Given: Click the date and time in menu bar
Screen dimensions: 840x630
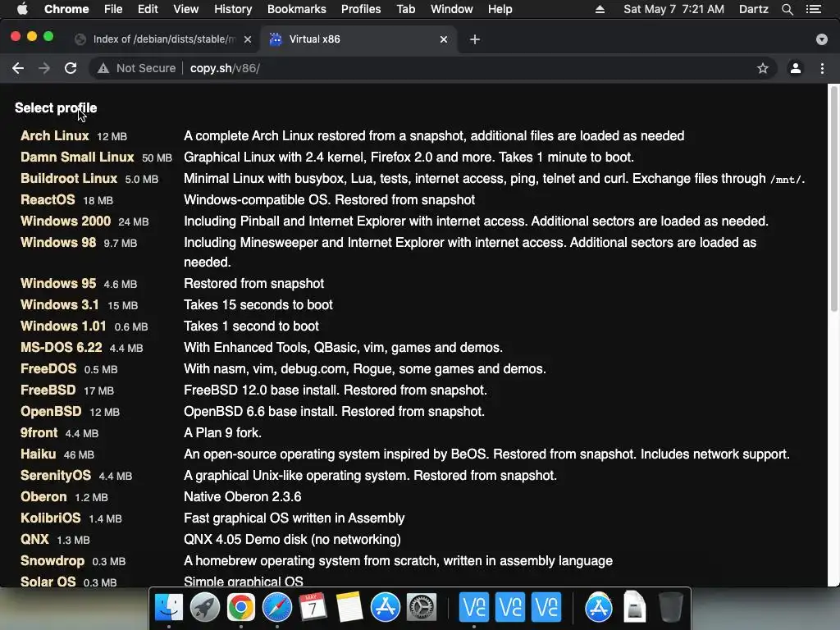Looking at the screenshot, I should coord(673,9).
